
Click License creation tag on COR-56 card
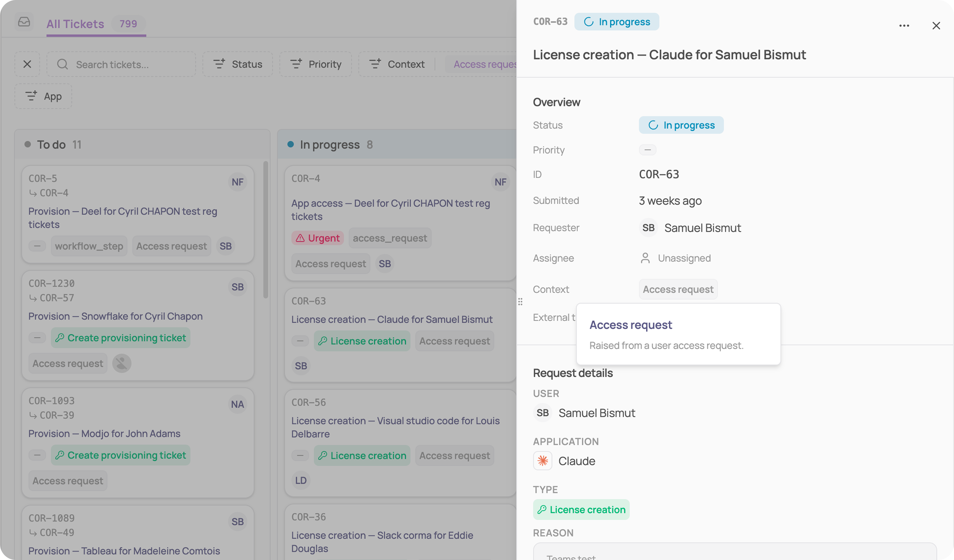tap(362, 456)
